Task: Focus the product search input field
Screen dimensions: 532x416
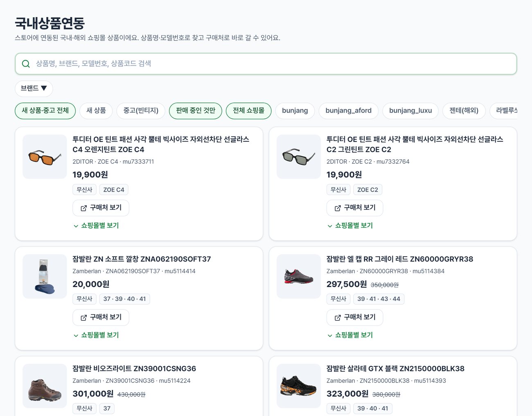Action: [x=266, y=64]
